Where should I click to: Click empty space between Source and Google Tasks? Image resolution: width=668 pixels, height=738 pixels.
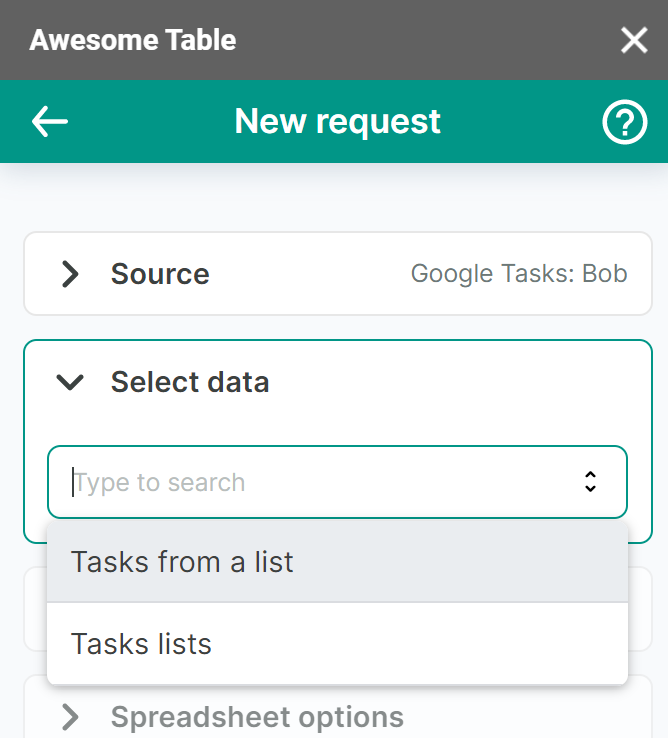(x=310, y=274)
